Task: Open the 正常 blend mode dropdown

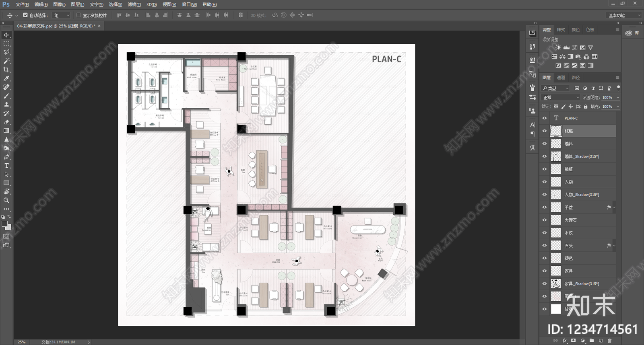Action: (x=561, y=97)
